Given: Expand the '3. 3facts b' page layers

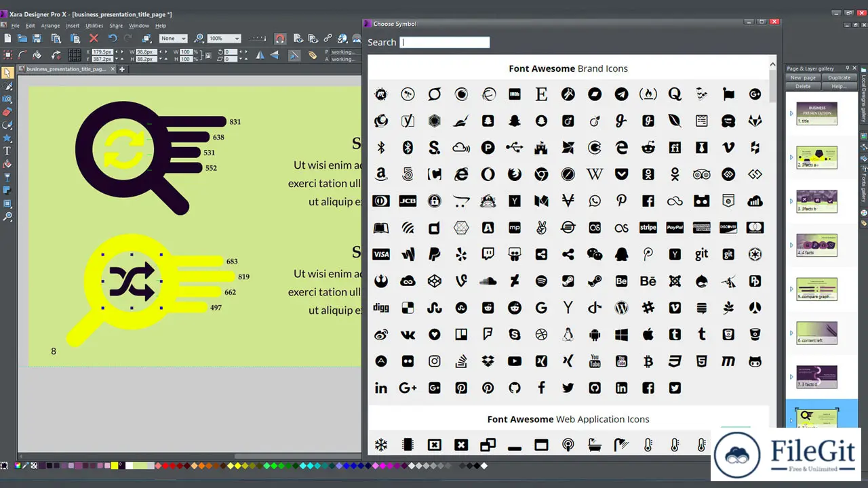Looking at the screenshot, I should [x=791, y=201].
